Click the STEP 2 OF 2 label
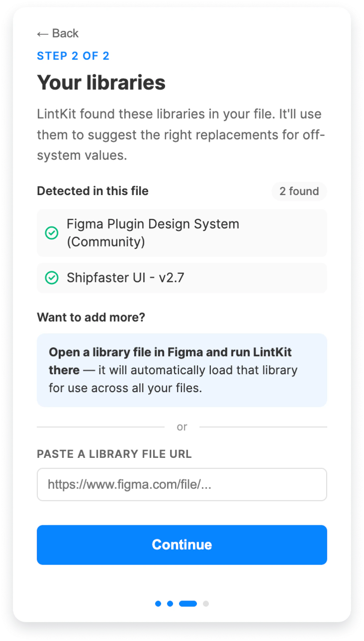 click(73, 56)
